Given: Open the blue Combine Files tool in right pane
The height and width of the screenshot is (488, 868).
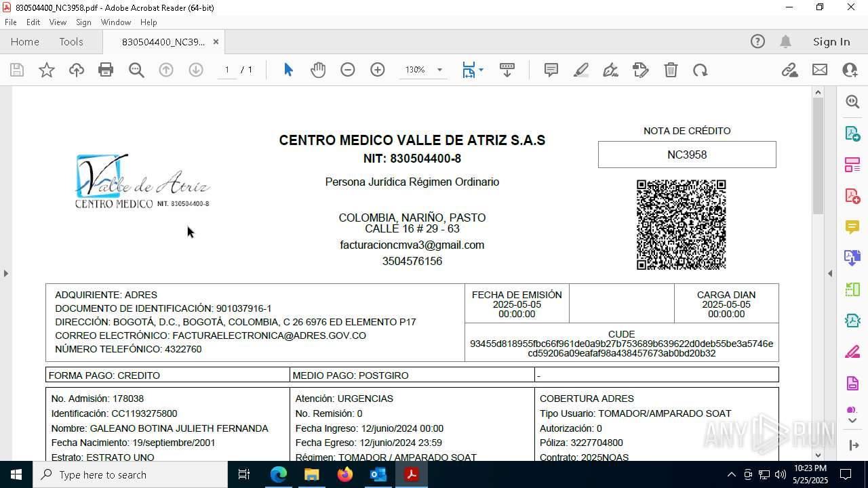Looking at the screenshot, I should [852, 258].
